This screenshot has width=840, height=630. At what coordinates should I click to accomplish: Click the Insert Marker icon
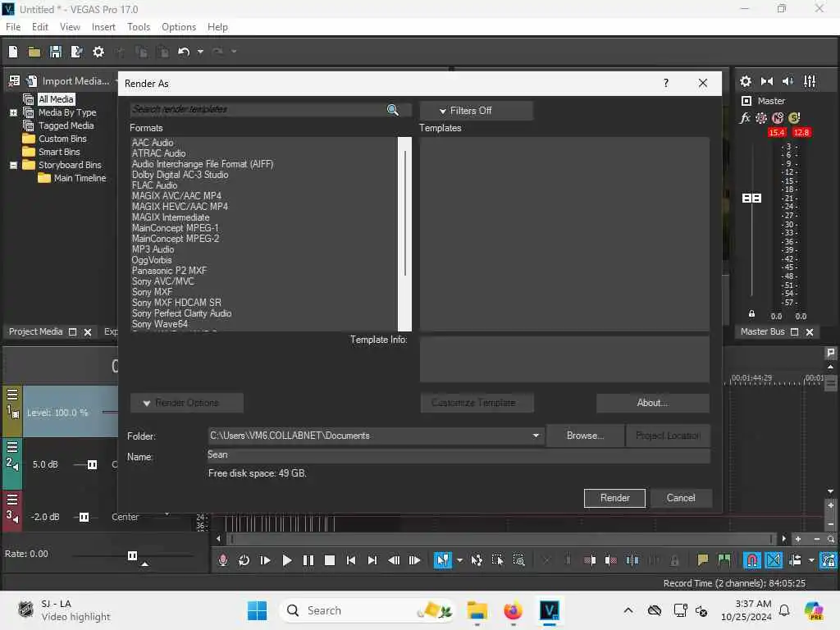click(x=703, y=560)
